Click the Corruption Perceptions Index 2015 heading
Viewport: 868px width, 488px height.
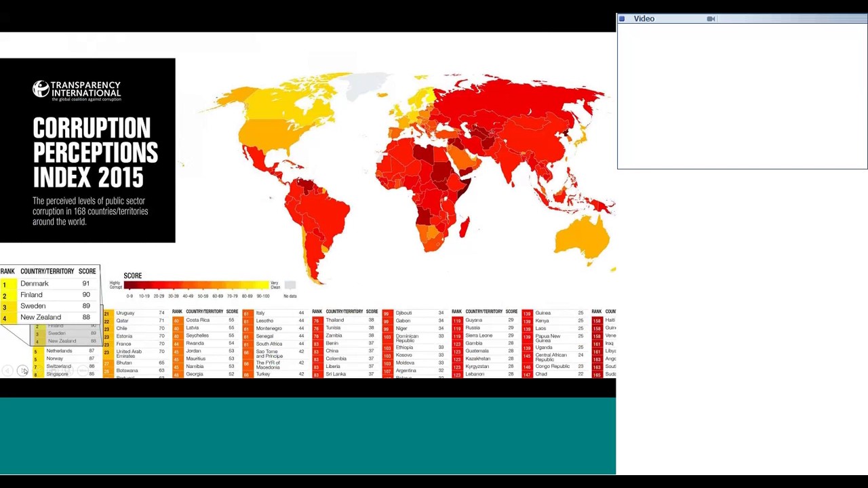[95, 152]
